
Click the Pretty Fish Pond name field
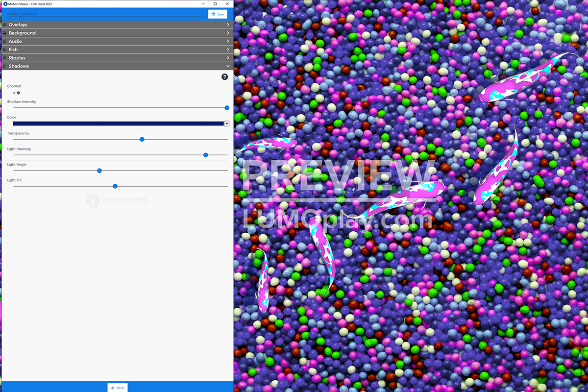pos(105,14)
